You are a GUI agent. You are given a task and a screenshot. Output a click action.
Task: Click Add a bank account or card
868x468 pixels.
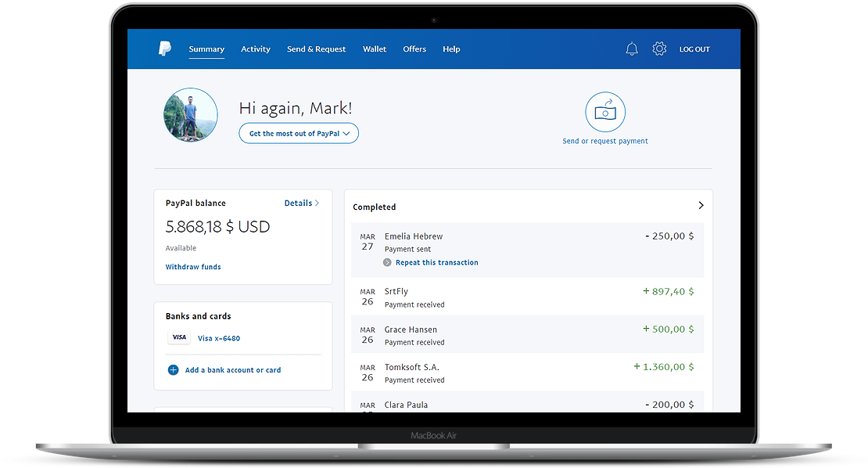click(232, 370)
